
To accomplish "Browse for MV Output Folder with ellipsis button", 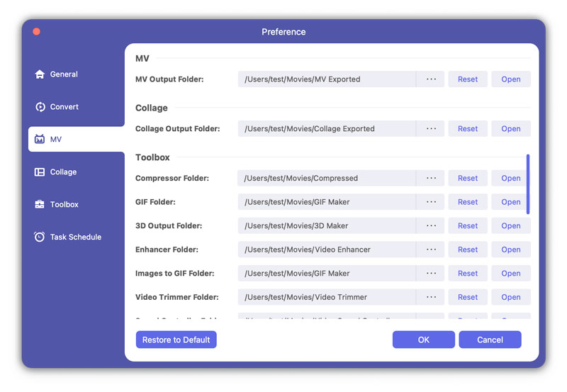I will (431, 79).
